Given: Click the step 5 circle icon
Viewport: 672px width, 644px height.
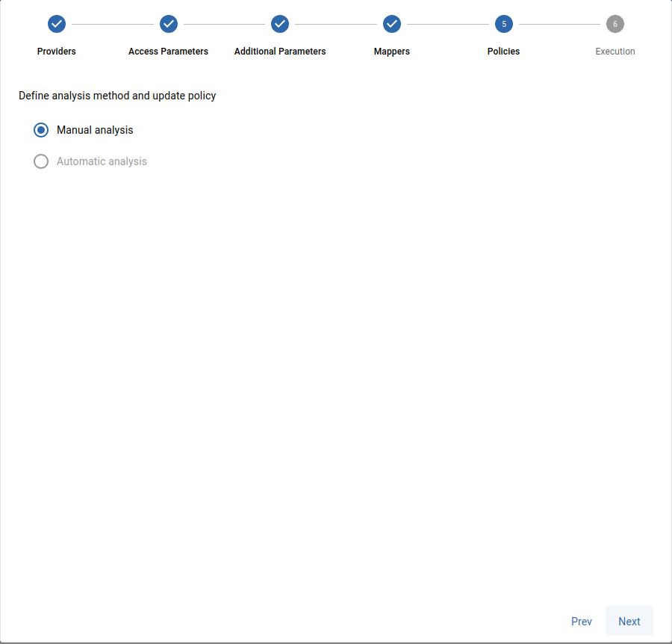Looking at the screenshot, I should coord(504,24).
